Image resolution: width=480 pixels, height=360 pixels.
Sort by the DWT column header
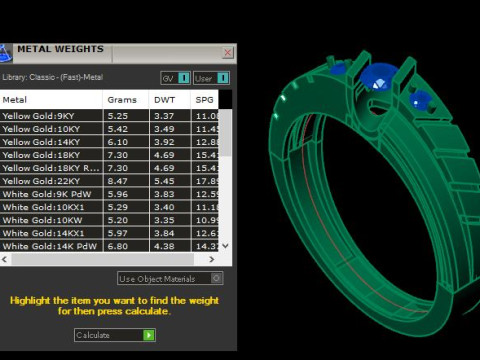[x=170, y=100]
